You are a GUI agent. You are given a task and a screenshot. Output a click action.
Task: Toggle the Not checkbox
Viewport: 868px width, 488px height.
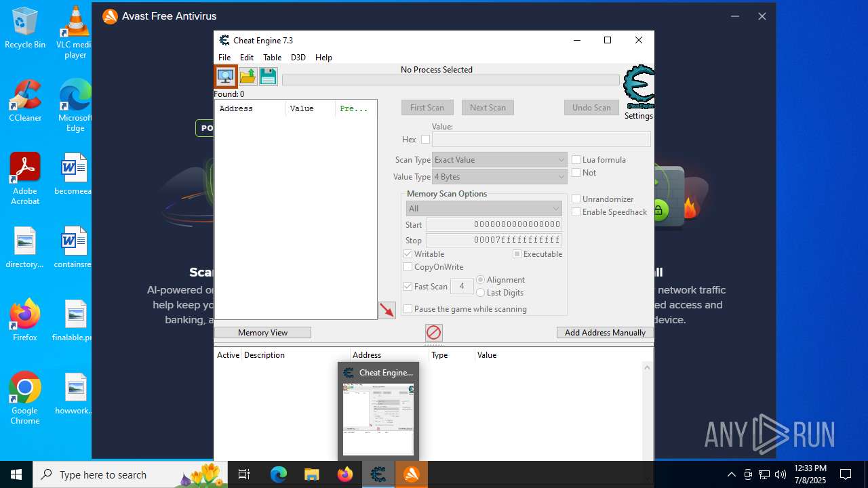576,173
